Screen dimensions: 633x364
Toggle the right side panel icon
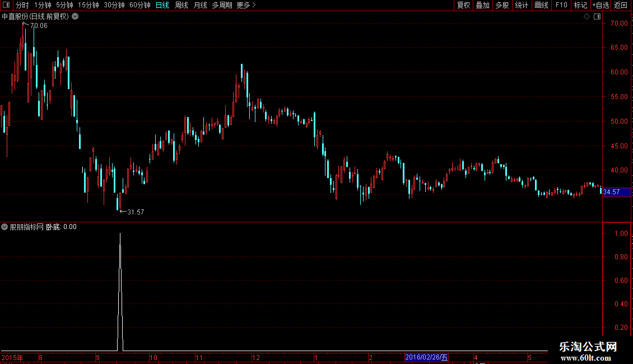[597, 17]
